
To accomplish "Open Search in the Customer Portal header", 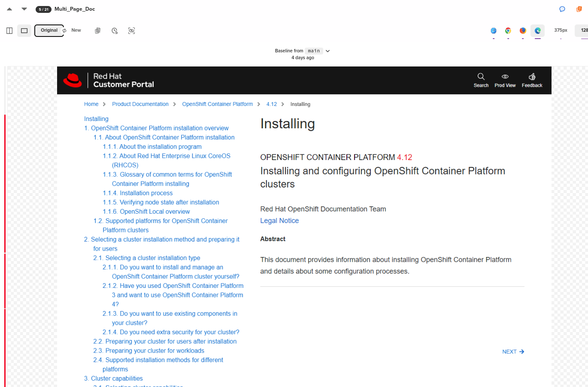I will point(481,80).
